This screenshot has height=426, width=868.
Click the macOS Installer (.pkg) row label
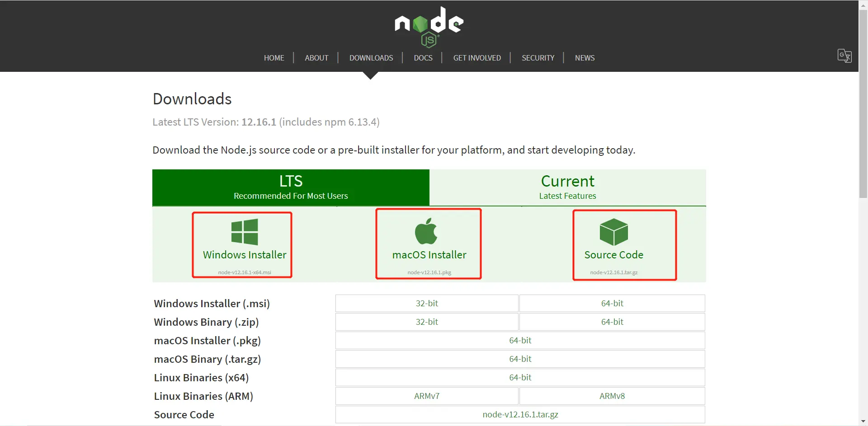tap(208, 341)
